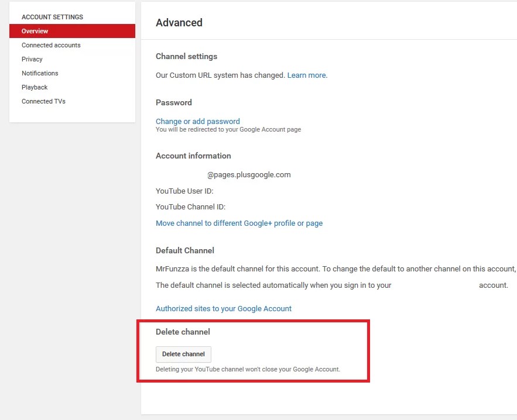View Authorized sites to your Google Account
The height and width of the screenshot is (420, 517).
(224, 308)
